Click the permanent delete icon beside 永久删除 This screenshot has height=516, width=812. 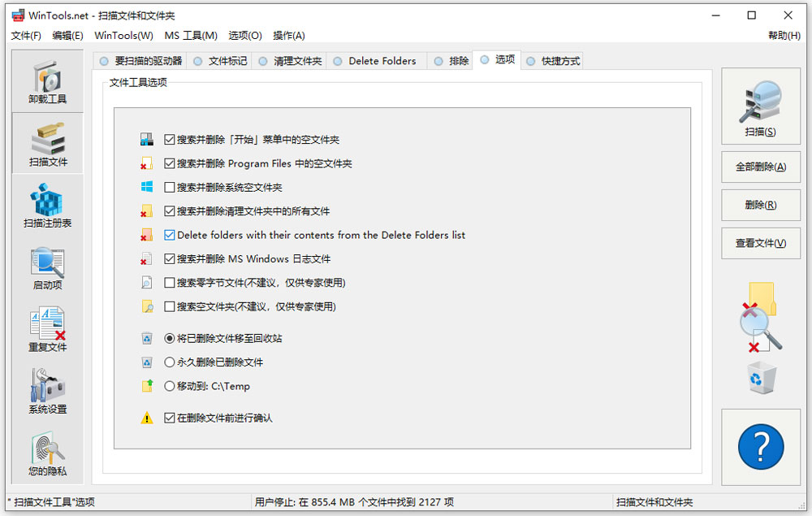click(x=146, y=362)
